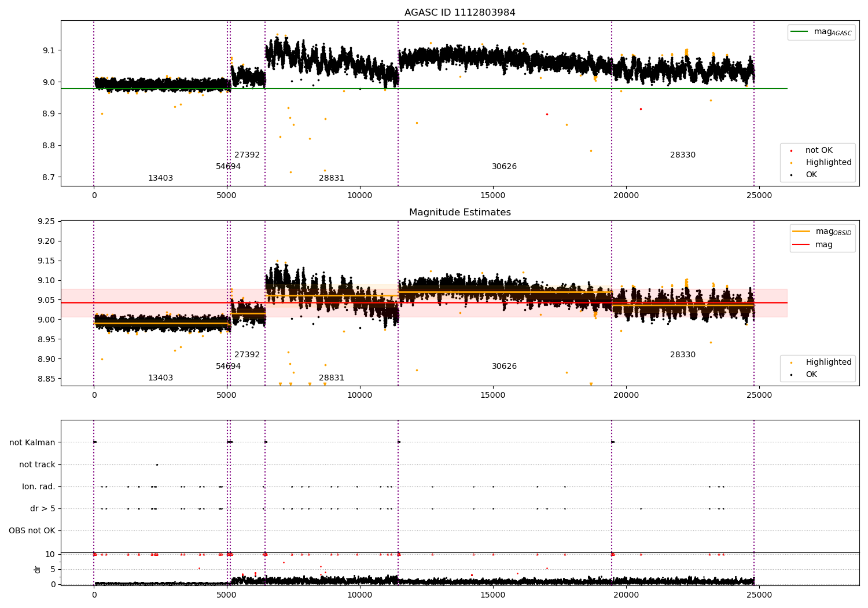Click the green mag AGASC legend line sample
Viewport: 868px width, 608px height.
pyautogui.click(x=799, y=32)
